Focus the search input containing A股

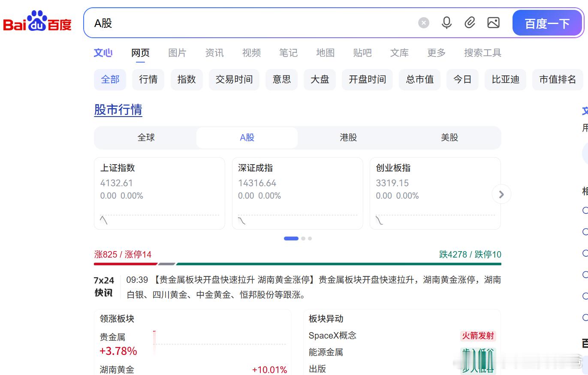pos(250,23)
